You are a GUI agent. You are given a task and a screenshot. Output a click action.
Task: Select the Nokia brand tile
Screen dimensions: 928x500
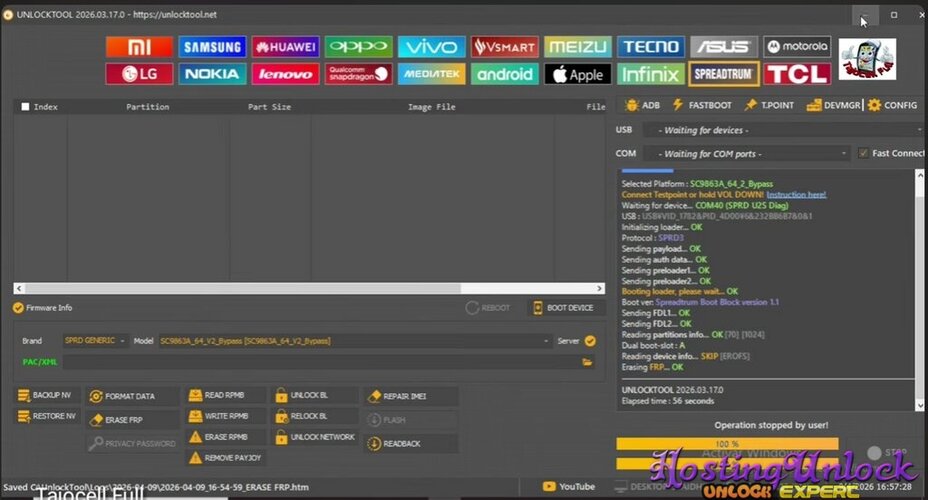[x=212, y=74]
